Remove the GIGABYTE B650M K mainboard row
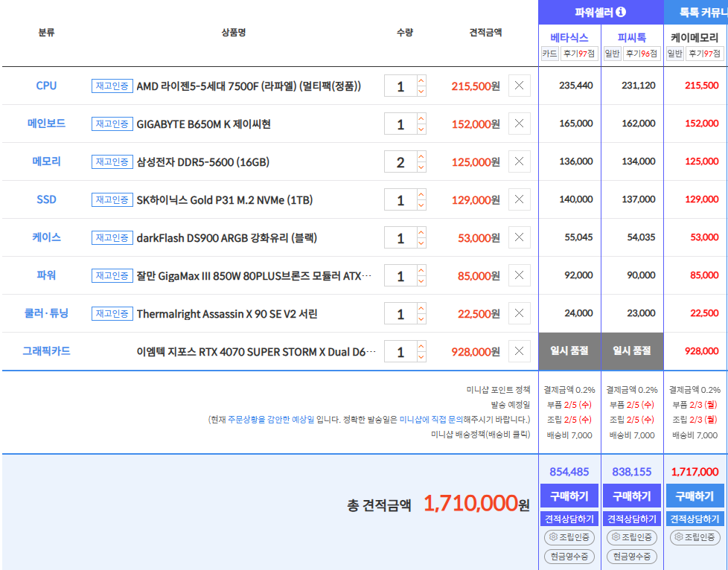The width and height of the screenshot is (728, 570). [519, 124]
